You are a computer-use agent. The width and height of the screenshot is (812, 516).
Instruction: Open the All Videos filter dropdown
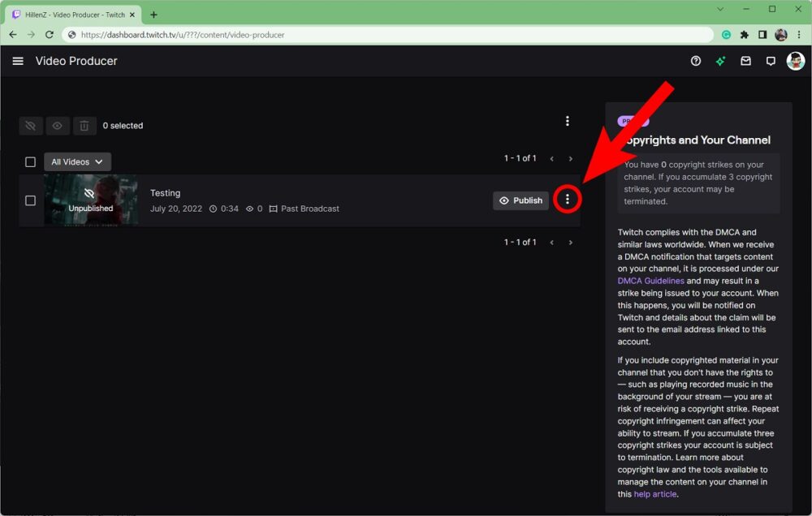coord(77,161)
